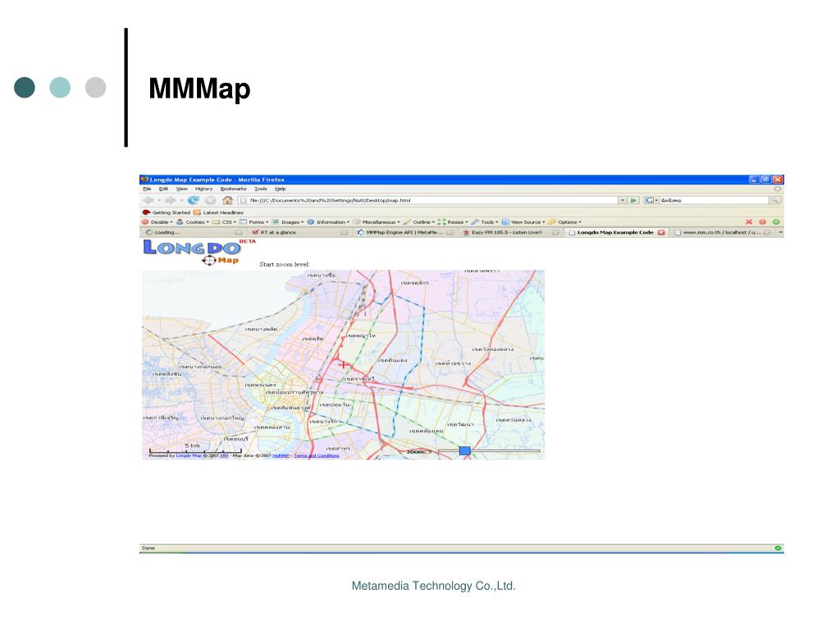Switch to the www.mm.co.th localhost tab
This screenshot has width=840, height=630.
722,232
